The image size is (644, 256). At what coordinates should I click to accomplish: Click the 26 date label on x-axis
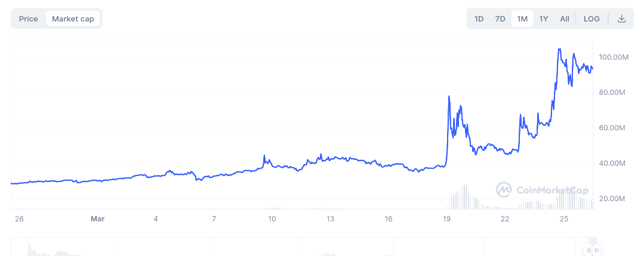(19, 219)
